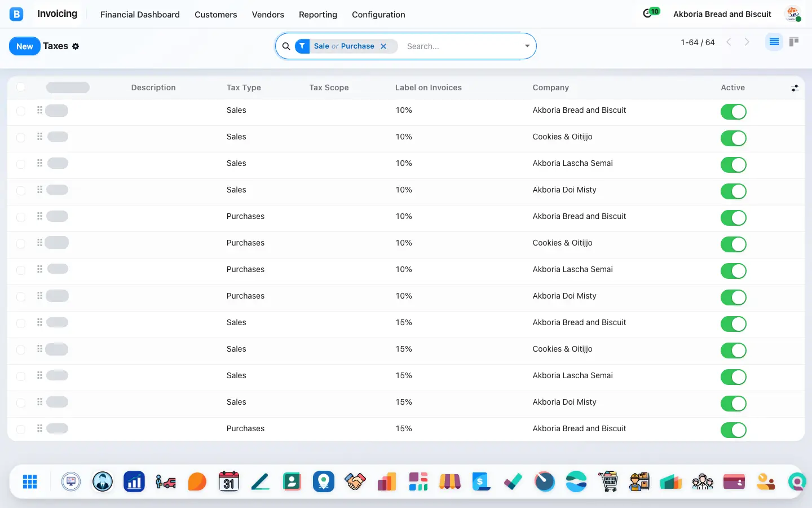Open the calendar app showing 31 in dock
The height and width of the screenshot is (508, 812).
[229, 481]
